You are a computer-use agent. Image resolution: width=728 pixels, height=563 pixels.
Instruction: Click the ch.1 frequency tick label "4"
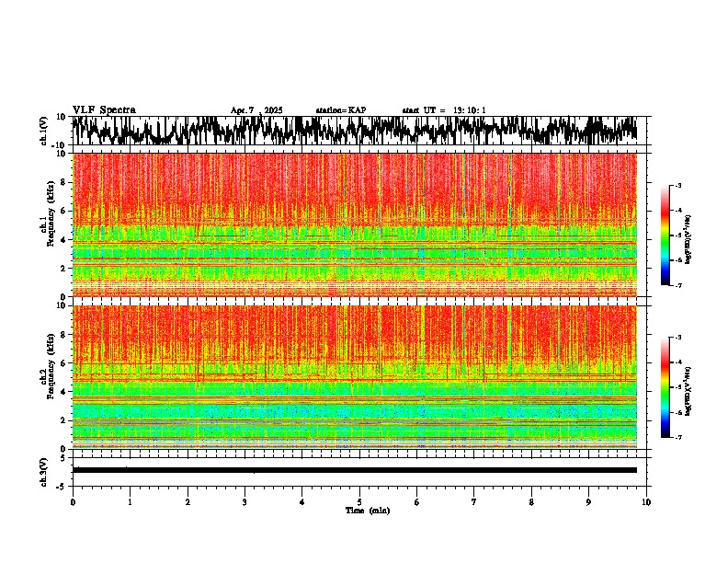64,240
